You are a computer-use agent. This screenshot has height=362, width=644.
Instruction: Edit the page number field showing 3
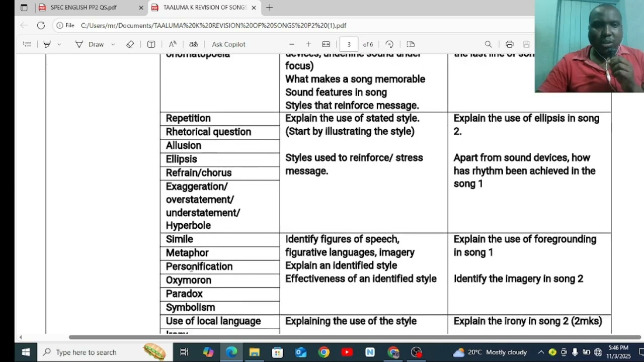pos(349,44)
